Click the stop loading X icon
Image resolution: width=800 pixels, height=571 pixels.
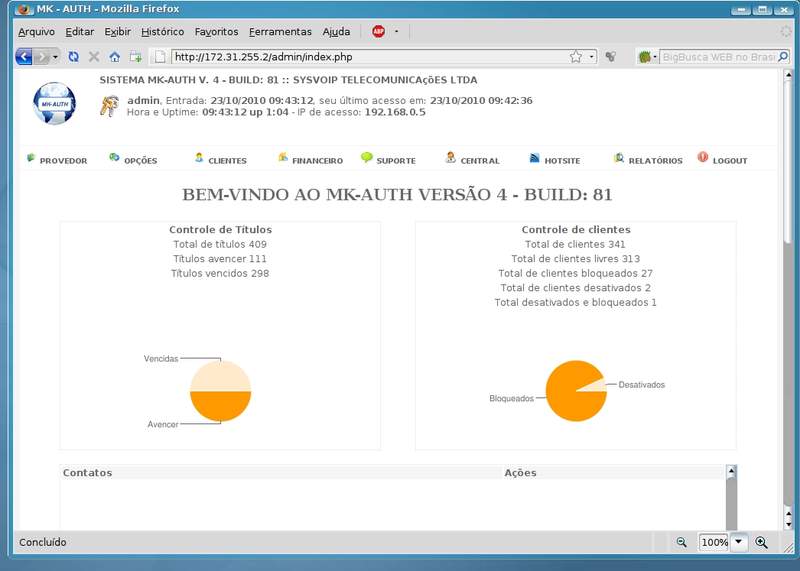pos(94,57)
